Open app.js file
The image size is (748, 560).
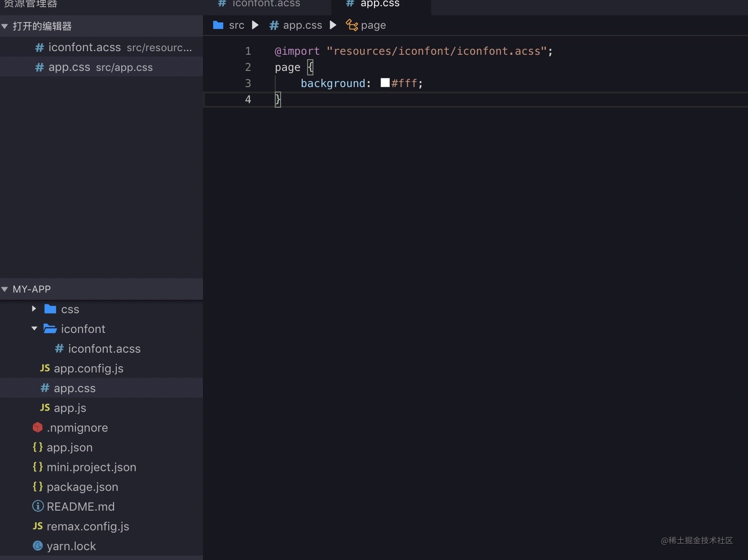pos(101,408)
